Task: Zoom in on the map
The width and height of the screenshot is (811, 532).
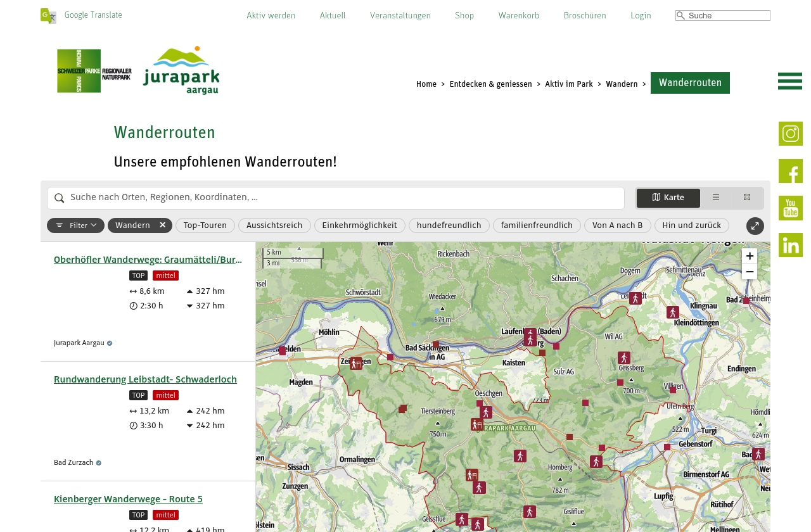Action: (750, 256)
